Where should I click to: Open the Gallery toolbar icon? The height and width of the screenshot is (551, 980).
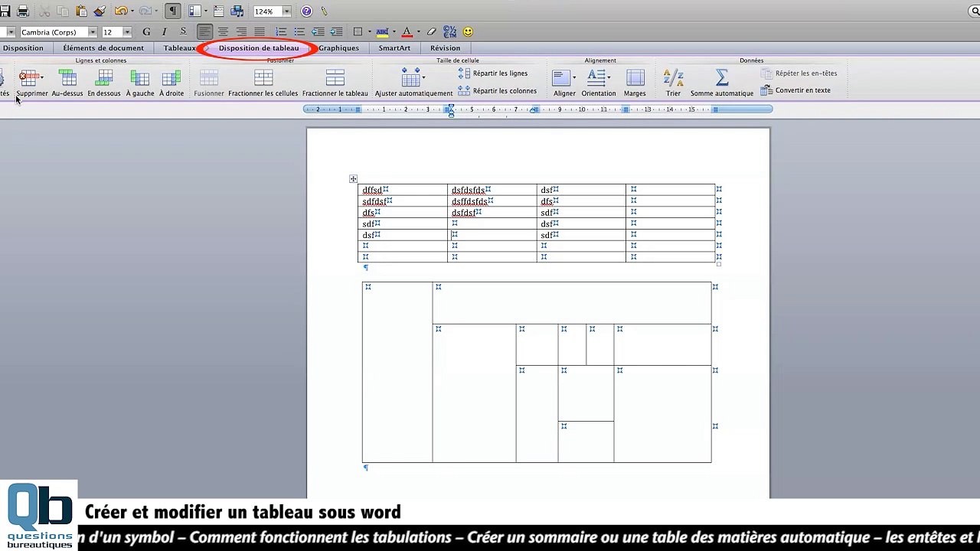tap(219, 11)
